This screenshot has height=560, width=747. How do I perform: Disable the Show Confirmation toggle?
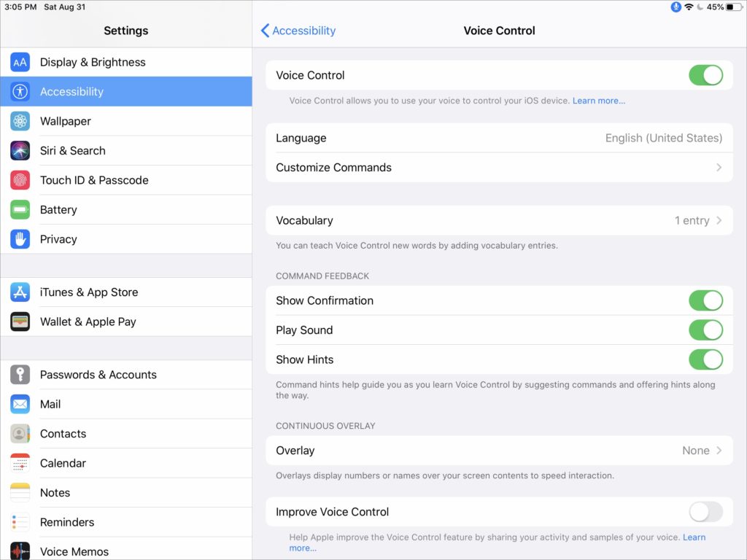pyautogui.click(x=705, y=300)
